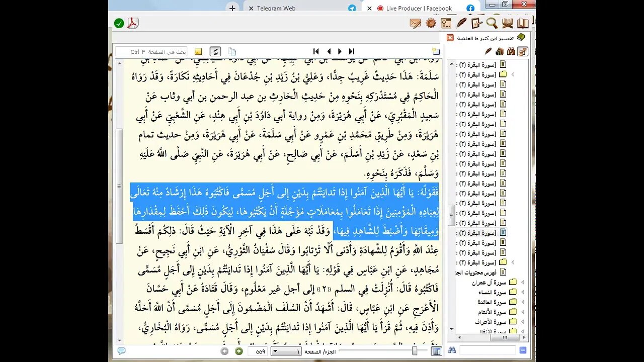Screen dimensions: 644x362
Task: Open a new browser tab plus button
Action: coord(232,8)
